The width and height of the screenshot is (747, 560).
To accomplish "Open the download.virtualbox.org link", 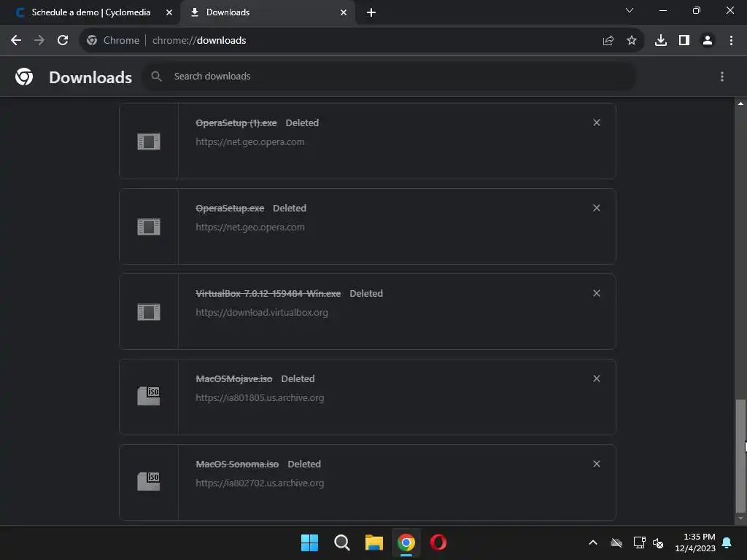I will click(262, 312).
